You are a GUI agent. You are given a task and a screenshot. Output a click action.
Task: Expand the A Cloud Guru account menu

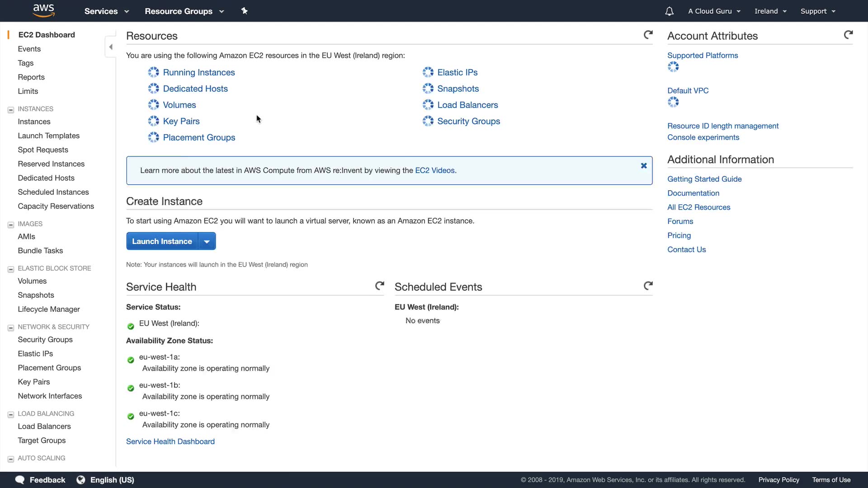click(x=714, y=11)
